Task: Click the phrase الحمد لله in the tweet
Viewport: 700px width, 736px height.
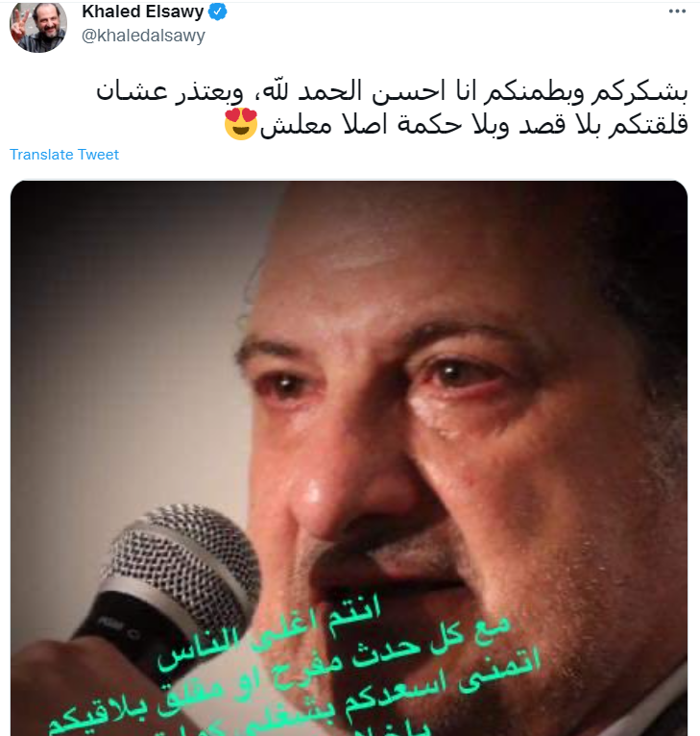Action: pyautogui.click(x=314, y=90)
